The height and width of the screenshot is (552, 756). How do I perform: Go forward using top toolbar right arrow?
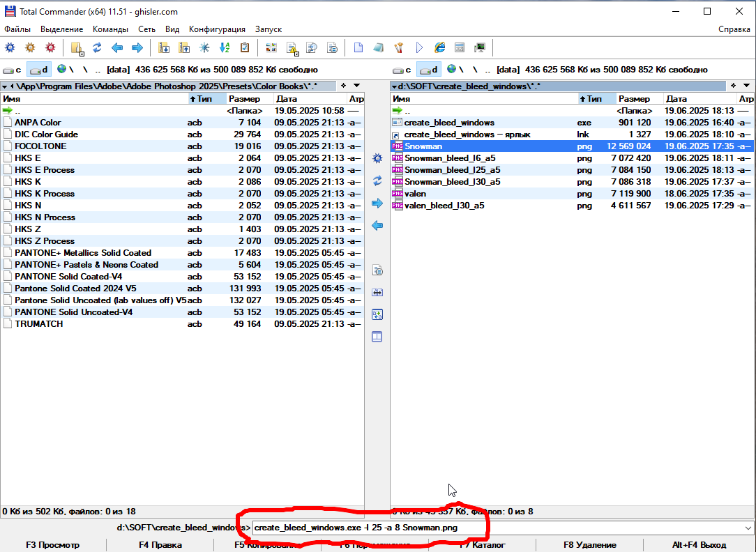pos(137,47)
